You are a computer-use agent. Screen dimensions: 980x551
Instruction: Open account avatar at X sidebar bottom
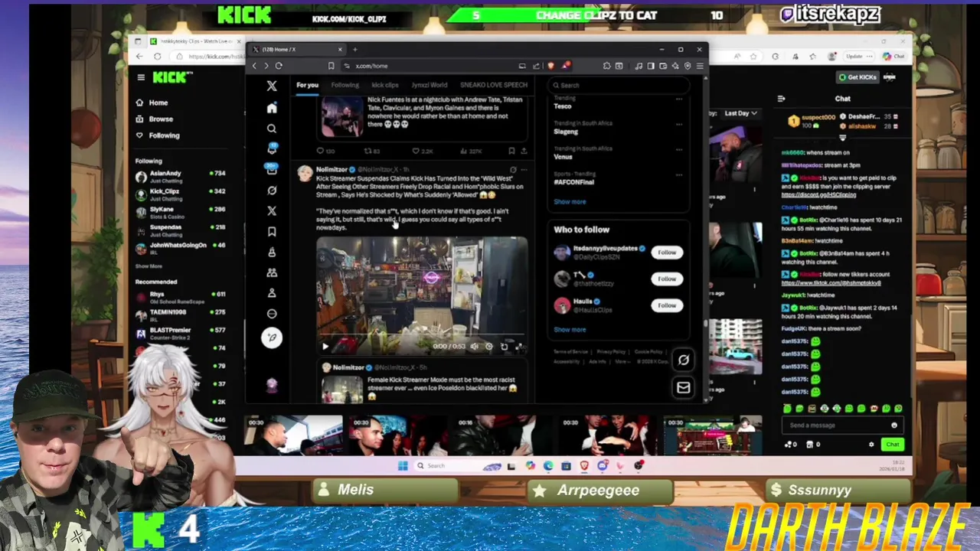(272, 385)
